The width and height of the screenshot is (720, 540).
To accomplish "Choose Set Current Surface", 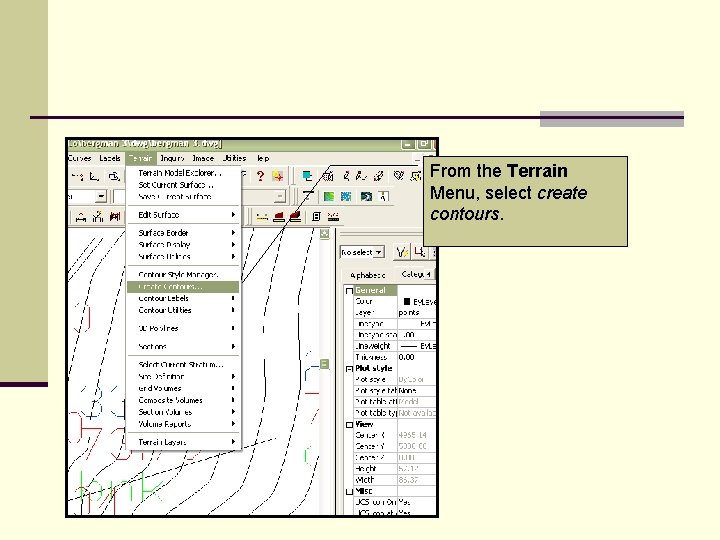I will 183,185.
